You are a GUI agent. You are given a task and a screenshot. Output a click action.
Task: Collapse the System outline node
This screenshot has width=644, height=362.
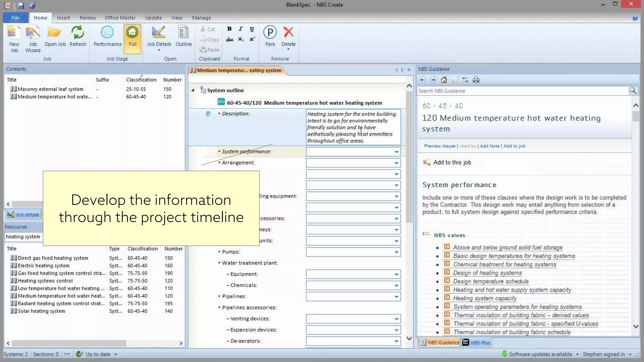pos(193,90)
